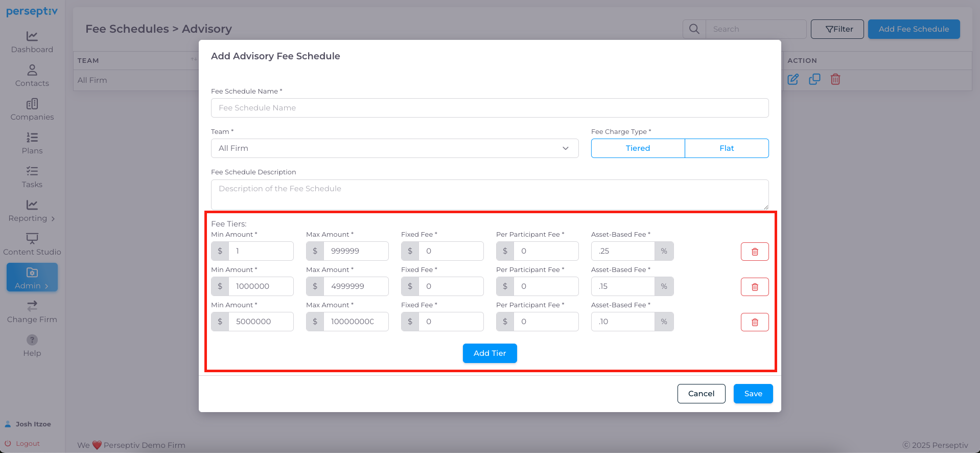Open the Filter button
The width and height of the screenshot is (980, 453).
[837, 29]
